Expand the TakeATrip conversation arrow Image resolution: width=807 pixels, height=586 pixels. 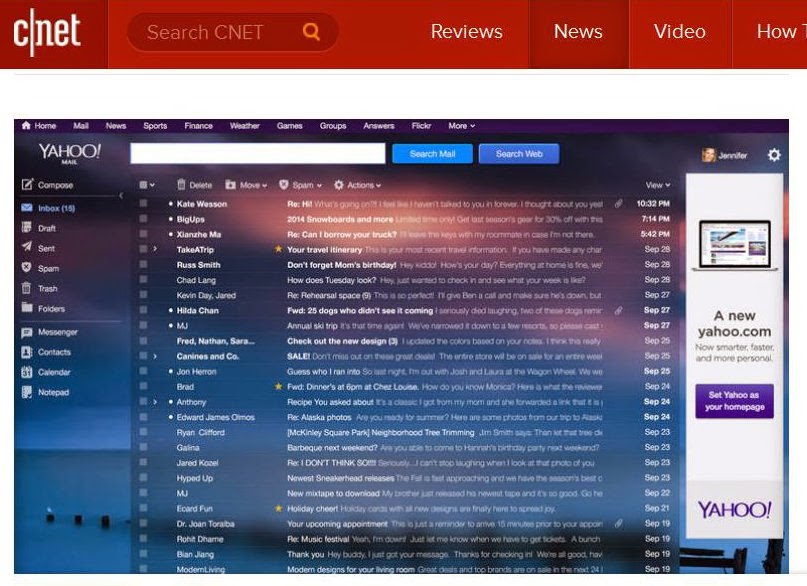[x=155, y=249]
